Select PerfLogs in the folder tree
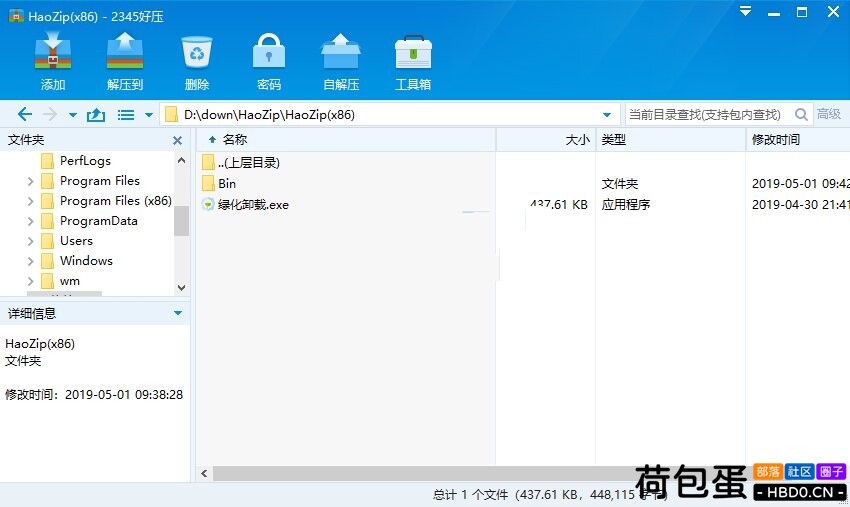850x507 pixels. (85, 161)
